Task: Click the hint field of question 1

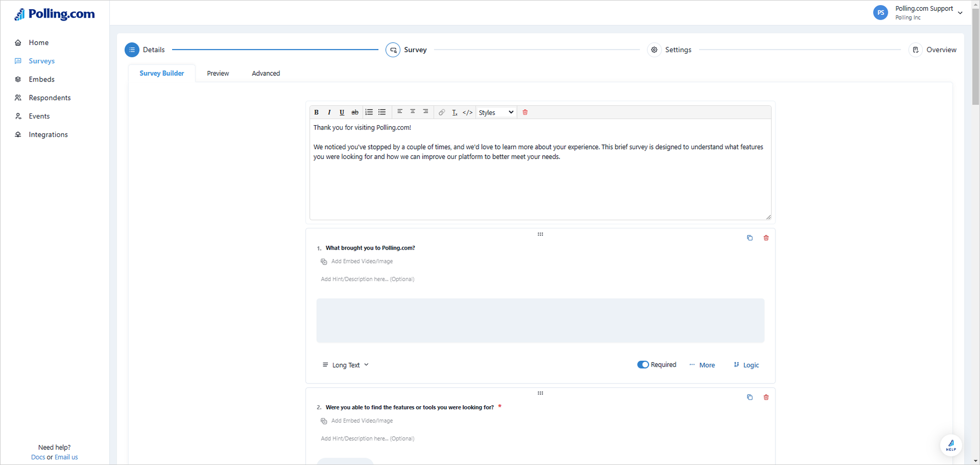Action: coord(367,279)
